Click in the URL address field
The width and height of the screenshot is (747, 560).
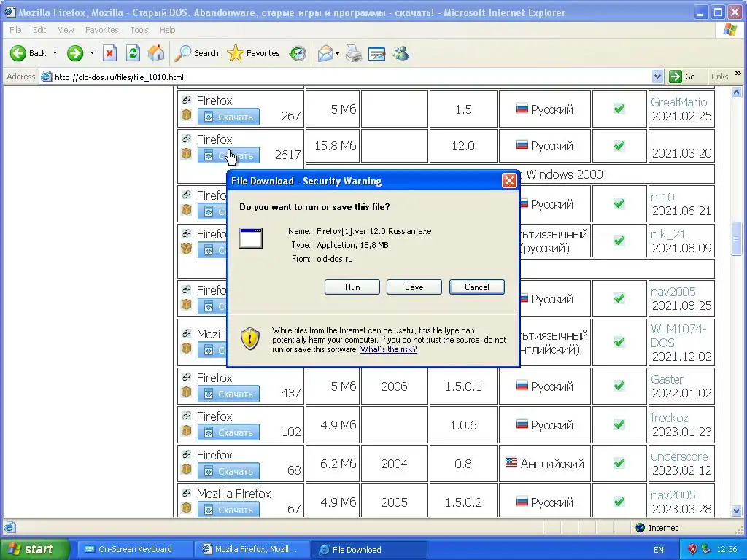tap(350, 77)
